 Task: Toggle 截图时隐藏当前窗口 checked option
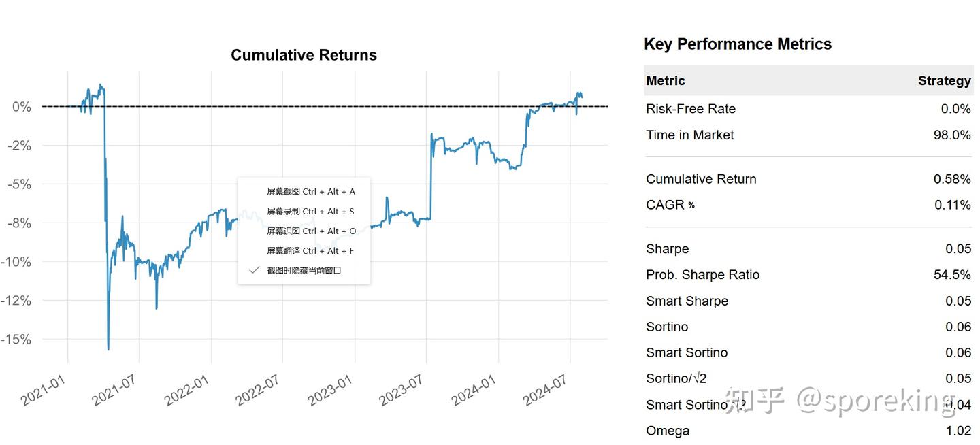304,271
